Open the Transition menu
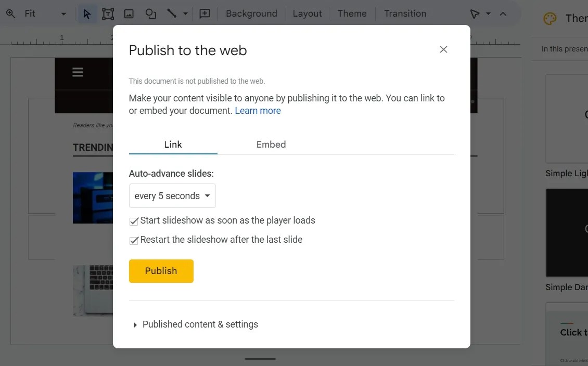 [405, 14]
